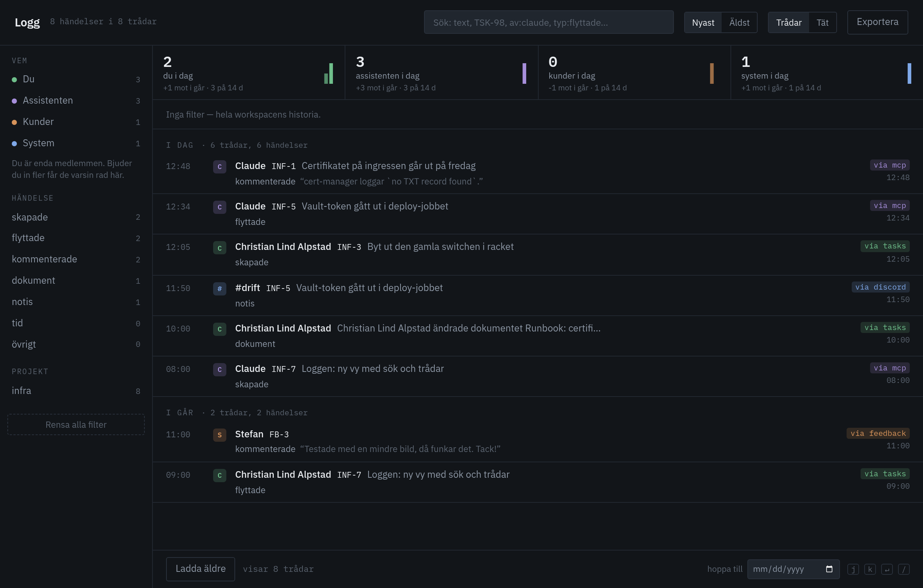The width and height of the screenshot is (923, 588).
Task: Sort the log by Äldst
Action: click(x=739, y=23)
